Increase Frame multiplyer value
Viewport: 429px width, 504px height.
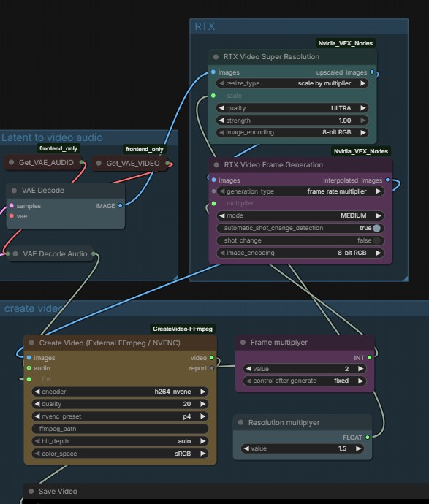pos(361,369)
